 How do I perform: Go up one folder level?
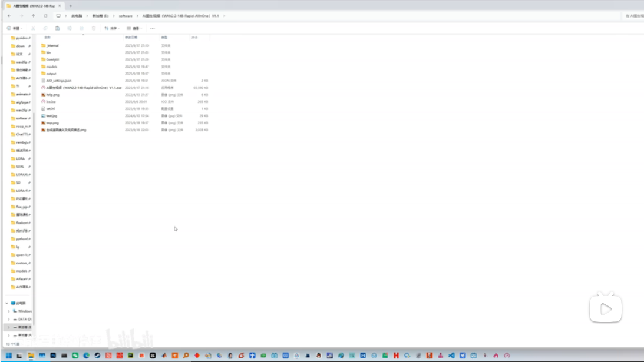(33, 16)
